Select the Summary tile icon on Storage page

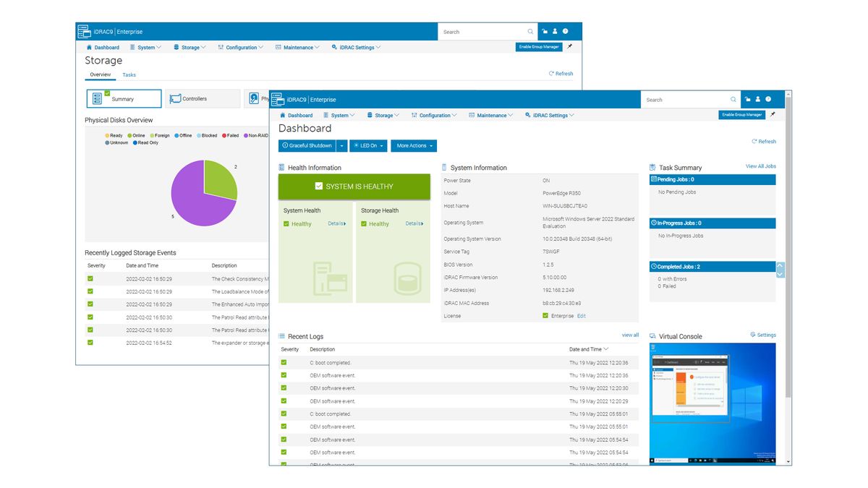pos(97,98)
